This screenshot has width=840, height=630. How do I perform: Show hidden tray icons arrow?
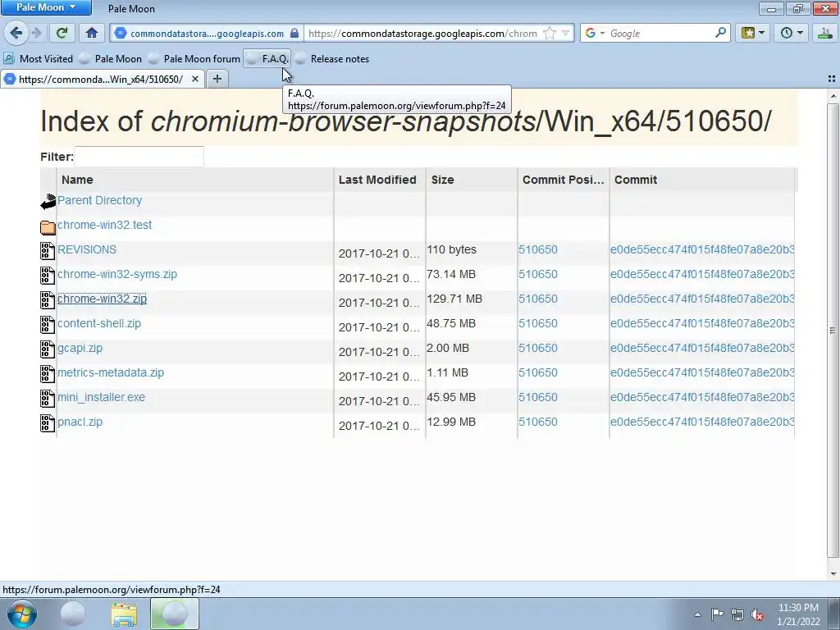click(697, 614)
